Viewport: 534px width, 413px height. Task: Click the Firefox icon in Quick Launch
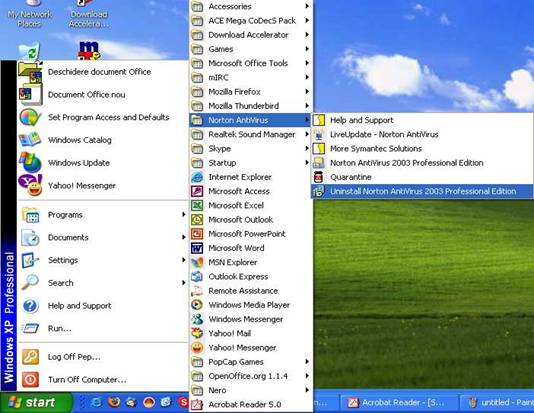[114, 402]
